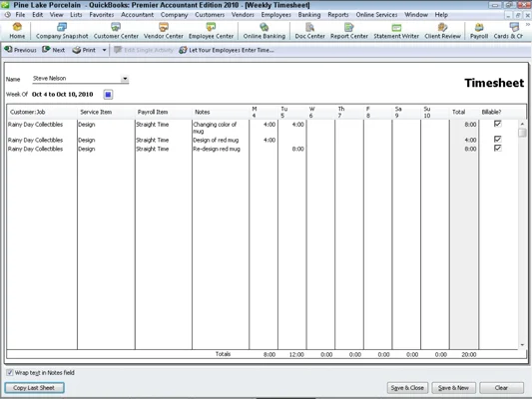The width and height of the screenshot is (532, 399).
Task: Toggle Billable for Design of red mug row
Action: pos(497,139)
